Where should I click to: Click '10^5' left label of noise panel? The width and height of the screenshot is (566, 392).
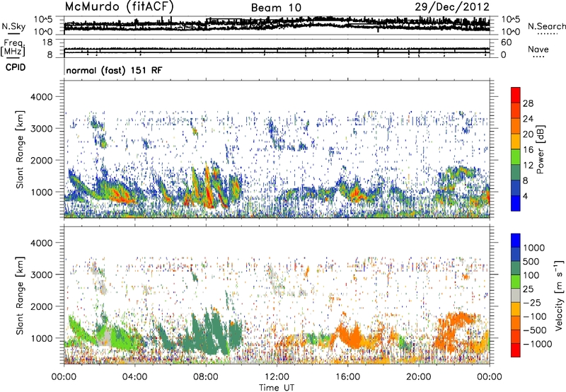click(43, 20)
